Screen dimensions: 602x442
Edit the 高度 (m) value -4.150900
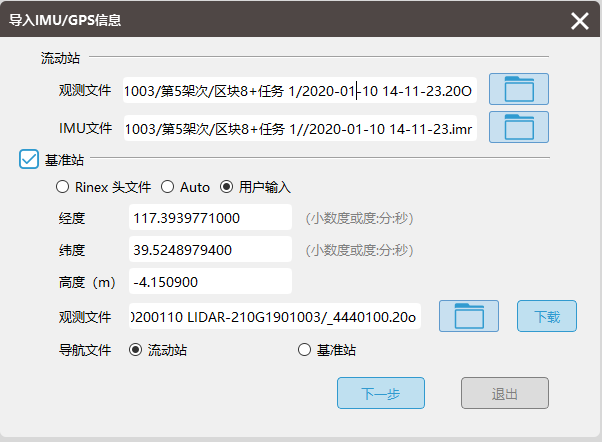pyautogui.click(x=210, y=281)
